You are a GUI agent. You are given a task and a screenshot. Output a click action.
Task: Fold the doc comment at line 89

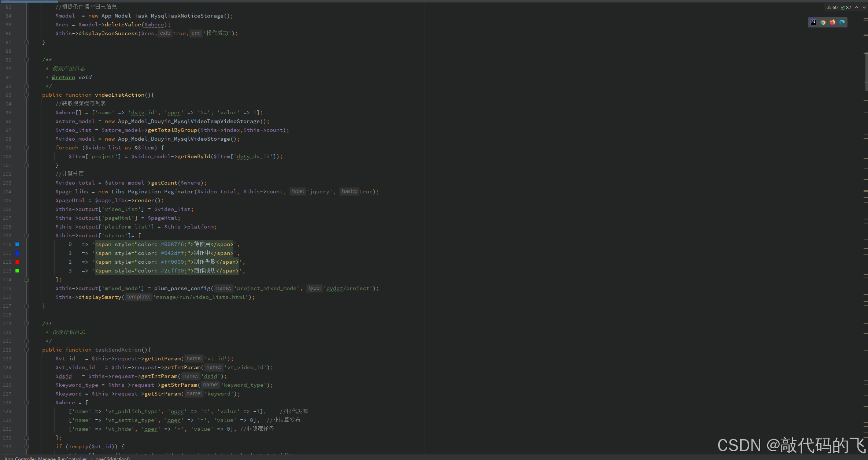tap(26, 60)
